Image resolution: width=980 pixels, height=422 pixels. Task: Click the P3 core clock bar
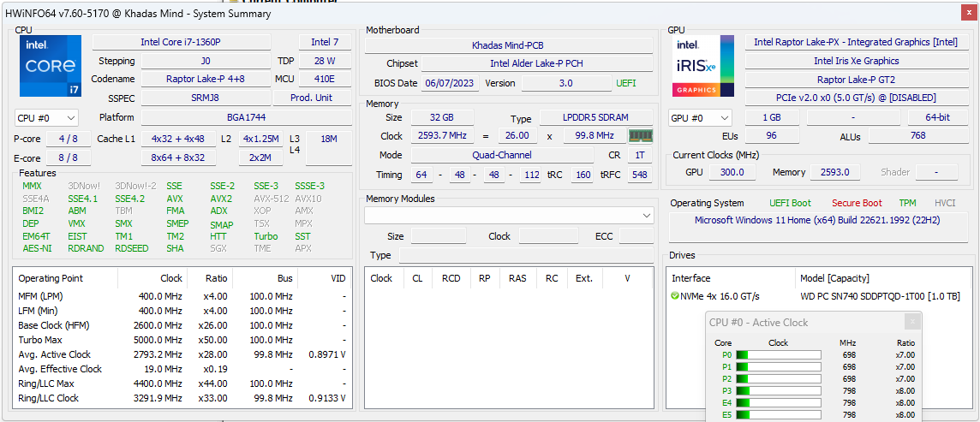pos(778,391)
